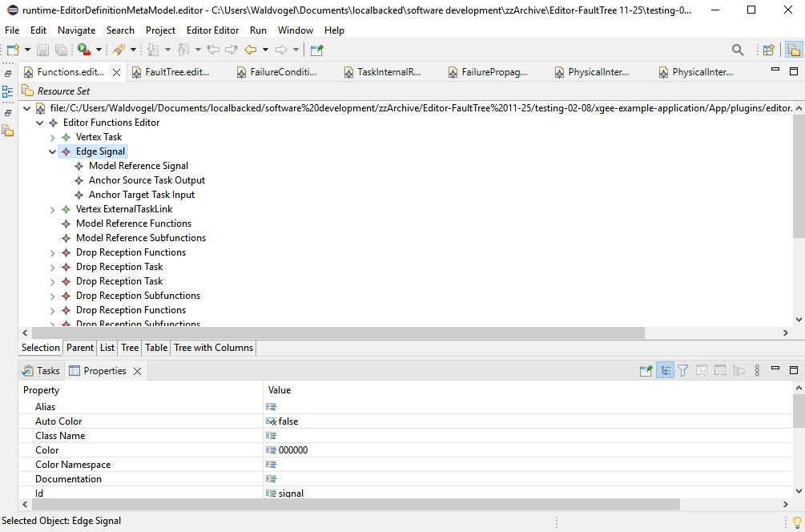The image size is (805, 532).
Task: Switch to the FaultTree.edit... editor tab
Action: point(178,72)
